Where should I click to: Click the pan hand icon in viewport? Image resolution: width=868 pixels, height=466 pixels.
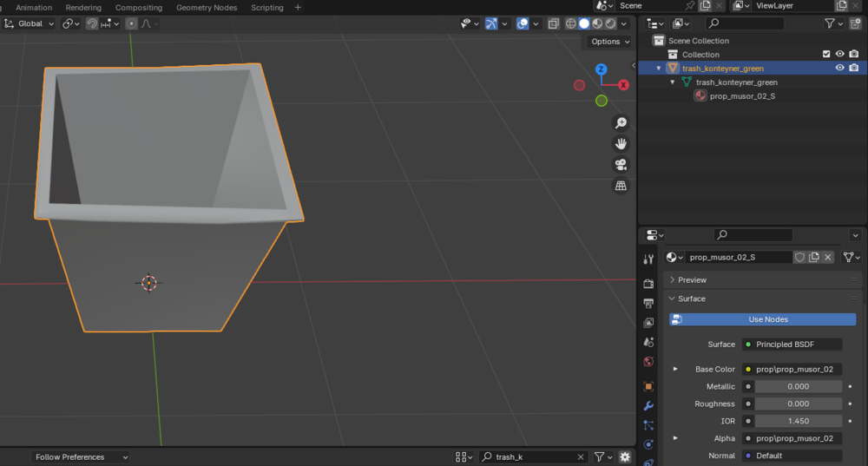(621, 144)
